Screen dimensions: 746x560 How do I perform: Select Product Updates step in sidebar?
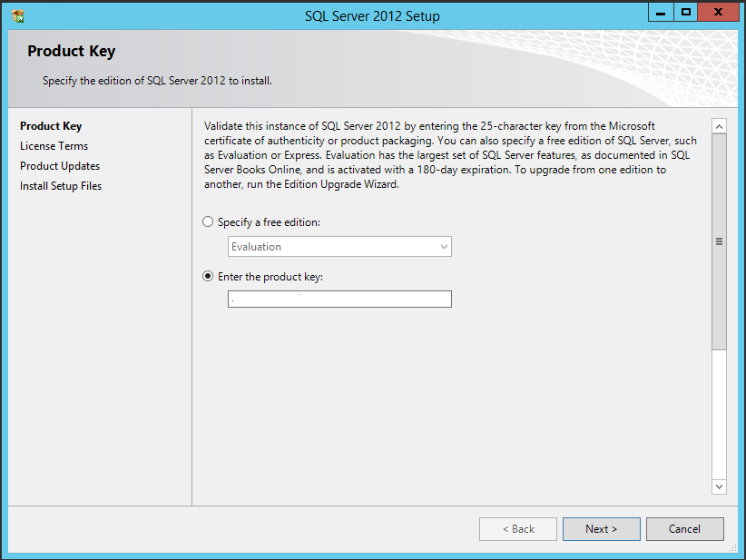(x=60, y=166)
